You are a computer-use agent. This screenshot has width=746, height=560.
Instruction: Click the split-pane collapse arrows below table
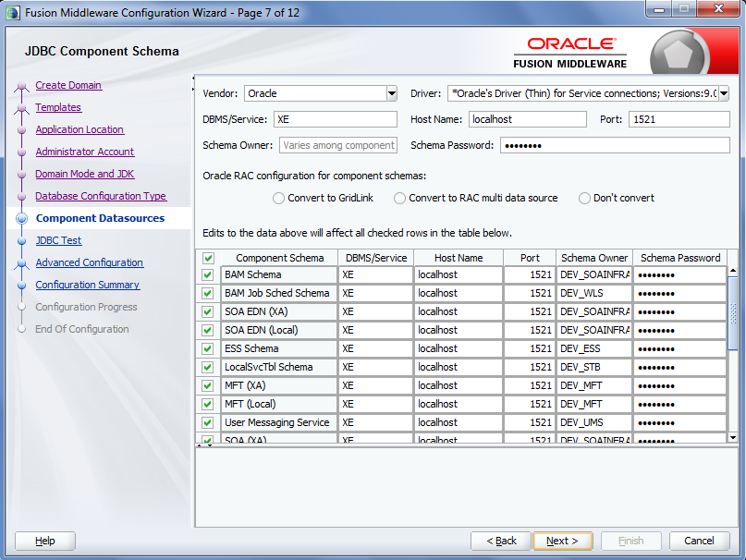point(205,445)
